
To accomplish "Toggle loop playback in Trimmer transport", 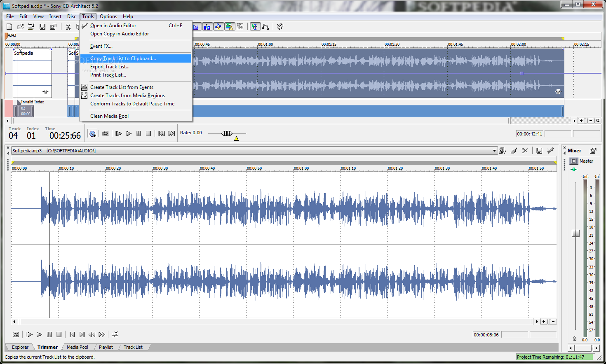I will (16, 335).
